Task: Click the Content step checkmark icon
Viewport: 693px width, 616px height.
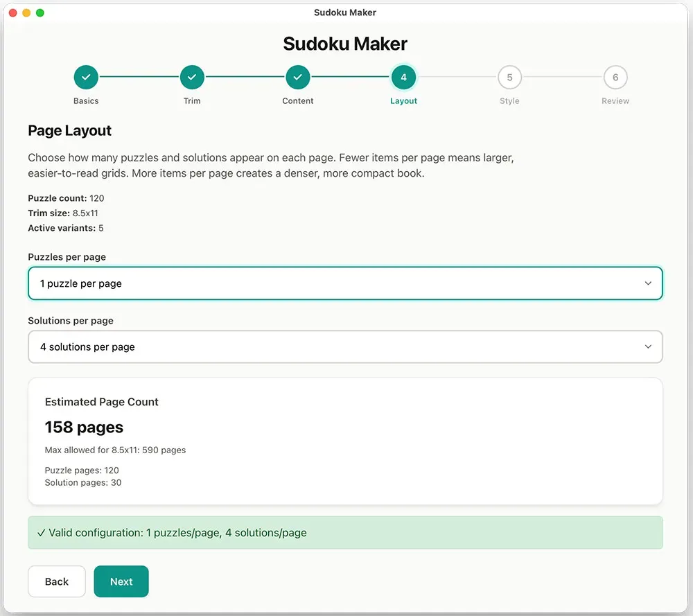Action: tap(298, 77)
